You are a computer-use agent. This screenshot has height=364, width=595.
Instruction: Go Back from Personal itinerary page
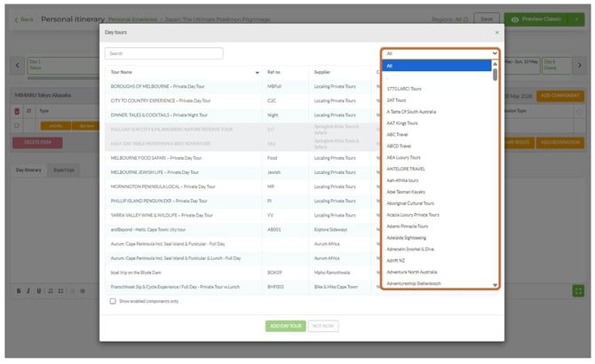coord(24,20)
